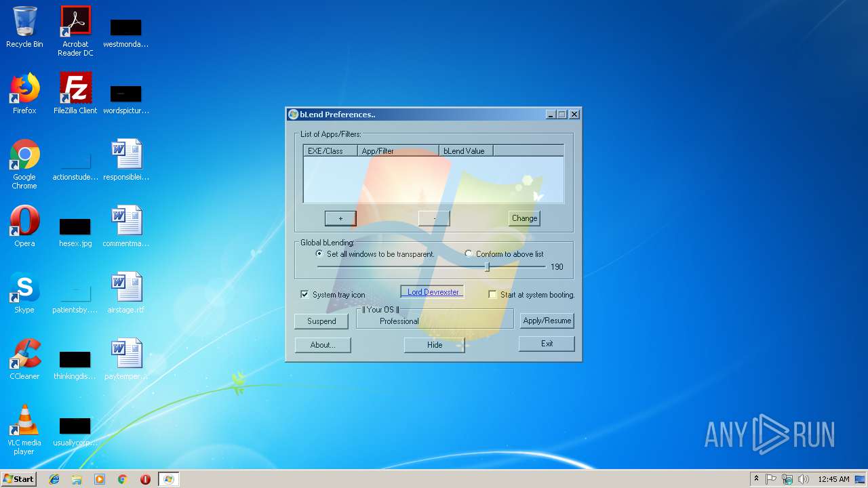Select the Opera desktop shortcut
The image size is (868, 488).
pos(24,226)
